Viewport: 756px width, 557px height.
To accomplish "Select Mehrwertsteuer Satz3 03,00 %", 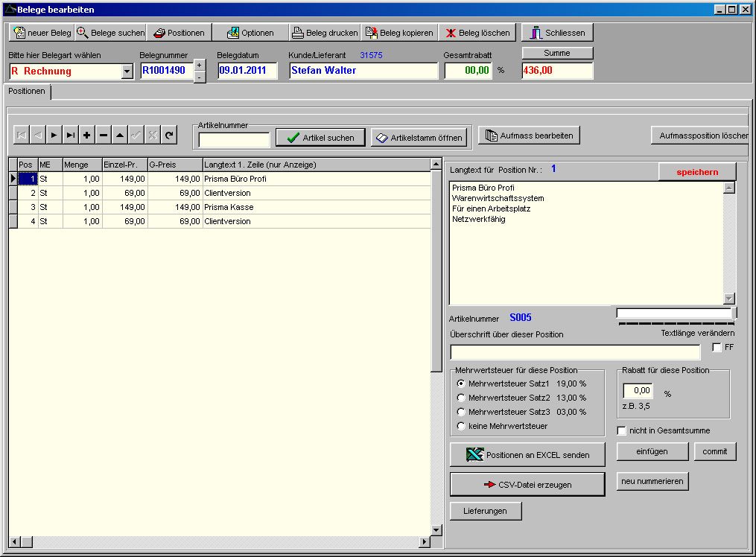I will 461,412.
